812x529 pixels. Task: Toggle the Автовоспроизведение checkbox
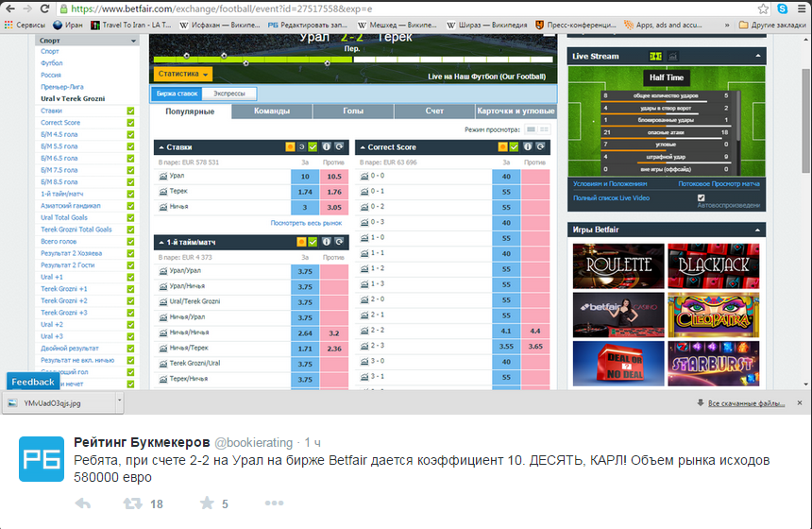[x=702, y=198]
